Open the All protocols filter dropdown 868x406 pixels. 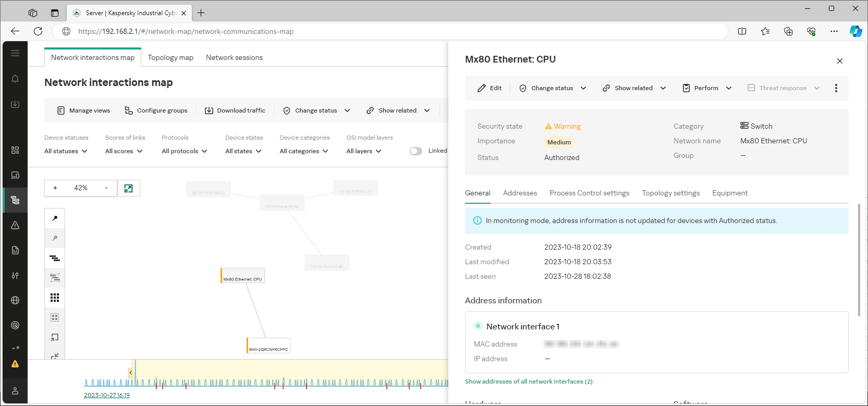coord(184,151)
